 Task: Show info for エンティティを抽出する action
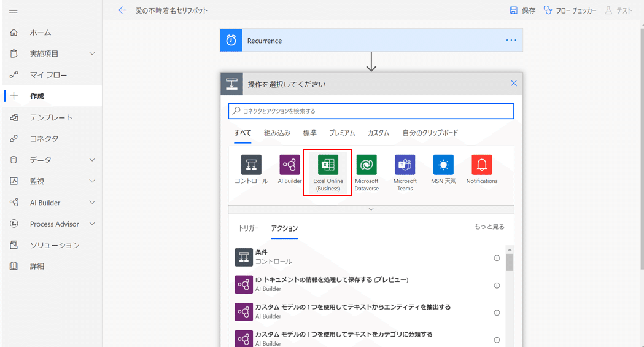tap(497, 313)
